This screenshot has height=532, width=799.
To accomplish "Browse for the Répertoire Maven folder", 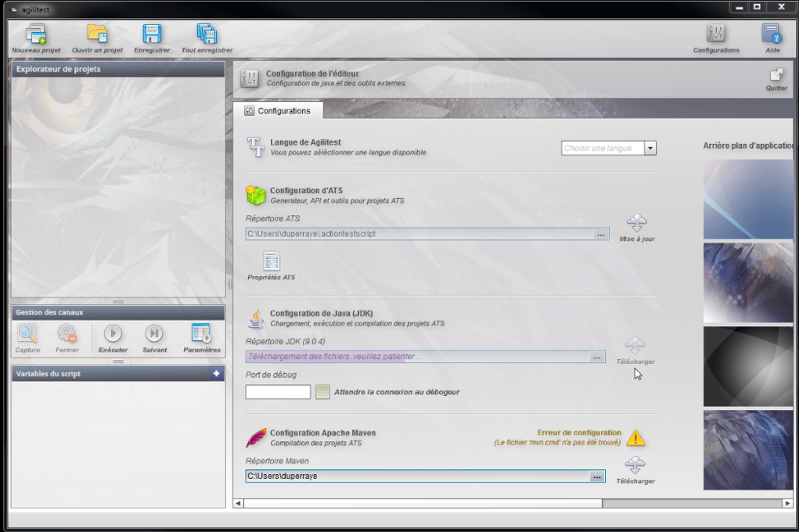I will click(x=596, y=476).
